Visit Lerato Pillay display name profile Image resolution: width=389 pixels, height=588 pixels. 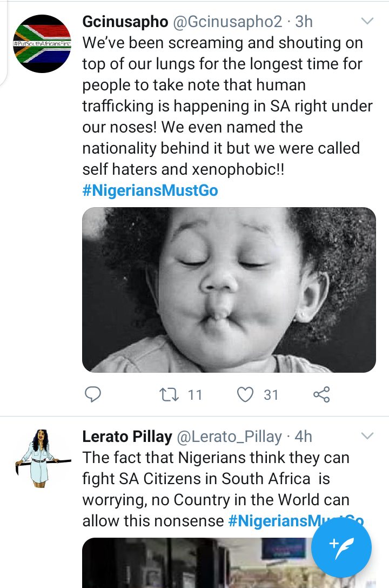pyautogui.click(x=127, y=436)
